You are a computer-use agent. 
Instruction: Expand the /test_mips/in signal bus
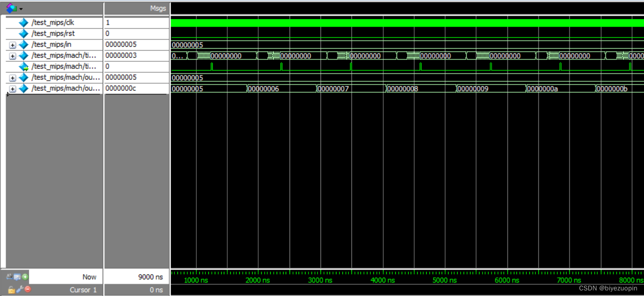coord(12,44)
